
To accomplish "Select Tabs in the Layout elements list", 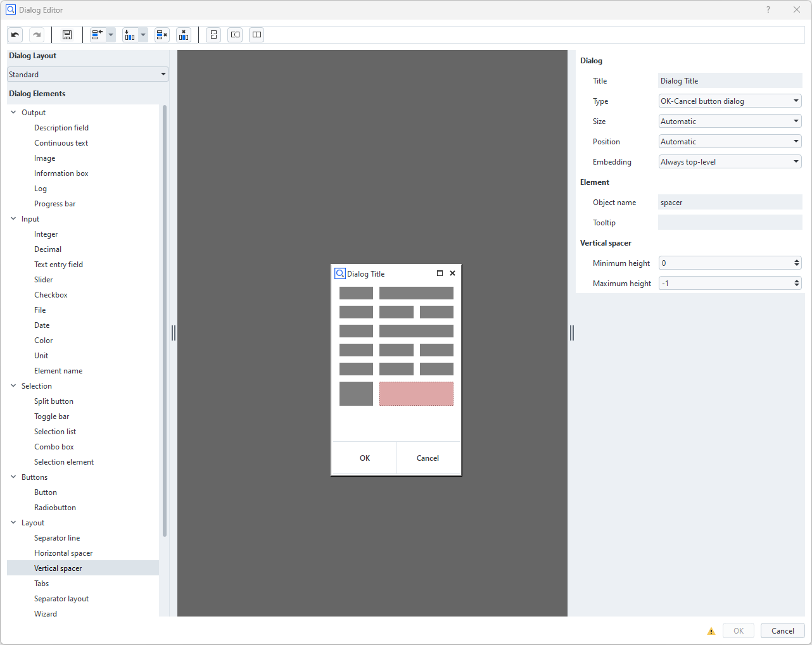I will tap(42, 584).
